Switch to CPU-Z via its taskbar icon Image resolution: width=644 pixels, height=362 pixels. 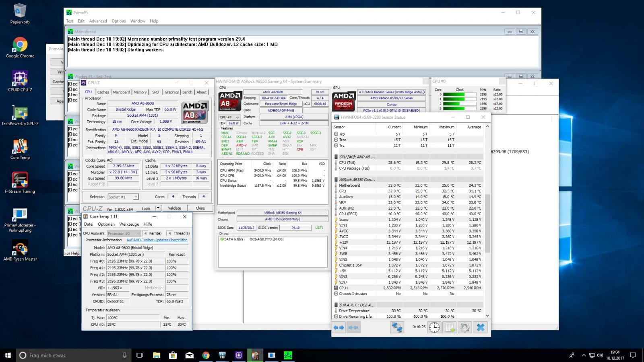point(239,355)
